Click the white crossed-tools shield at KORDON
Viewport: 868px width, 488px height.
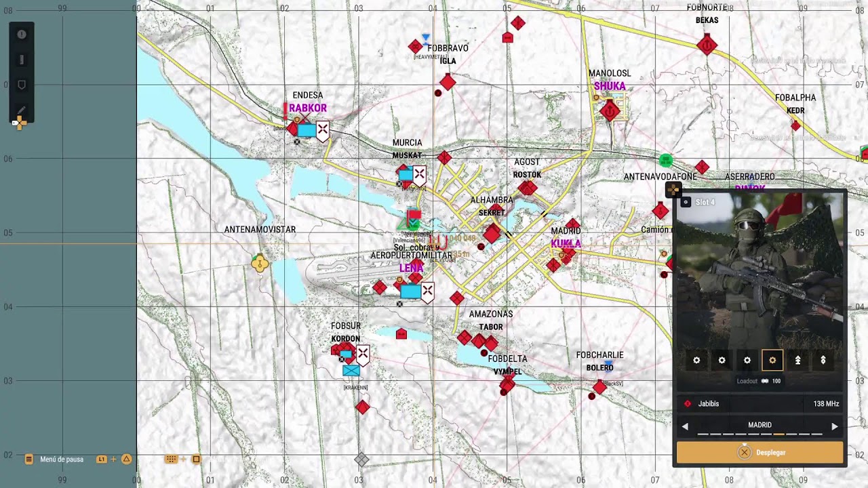click(x=363, y=354)
